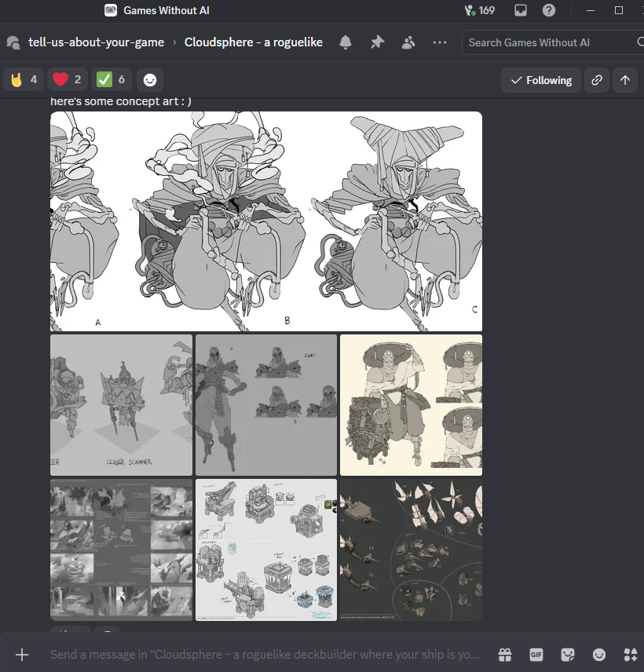Image resolution: width=644 pixels, height=672 pixels.
Task: Open the three-dots more options menu
Action: [440, 42]
